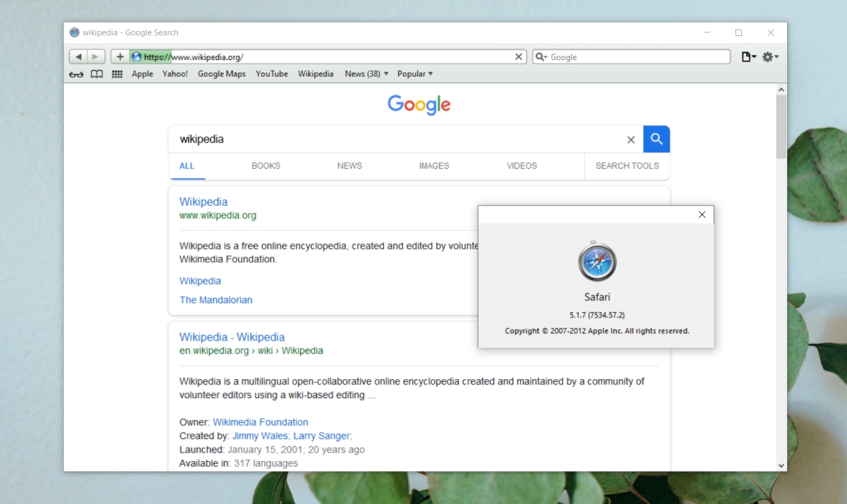Image resolution: width=847 pixels, height=504 pixels.
Task: Expand the Popular bookmarks folder dropdown
Action: pos(429,73)
